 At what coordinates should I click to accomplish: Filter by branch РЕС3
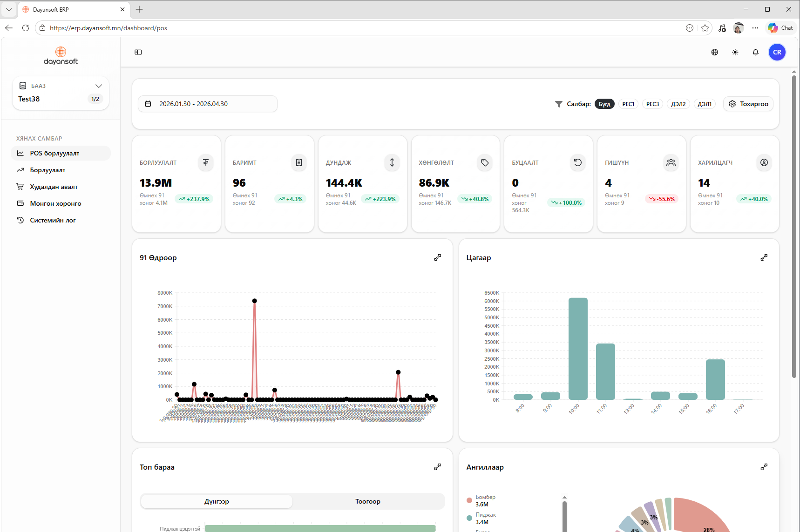point(652,104)
